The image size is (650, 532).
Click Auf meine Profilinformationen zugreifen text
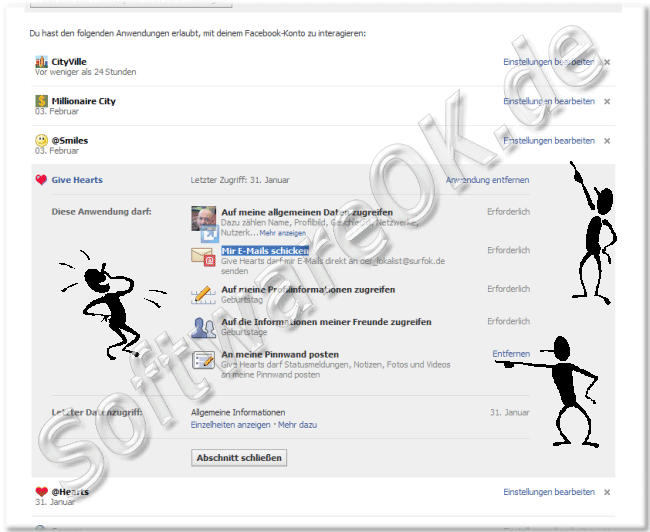(x=308, y=289)
